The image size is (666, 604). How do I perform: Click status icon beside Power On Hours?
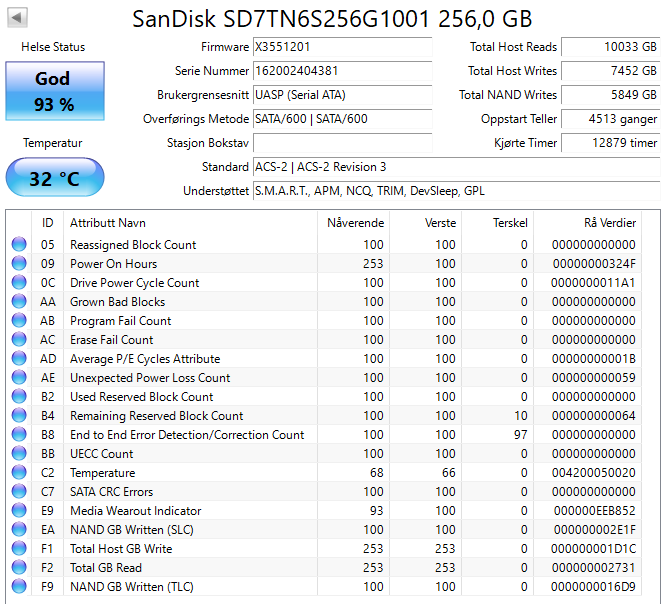[x=19, y=264]
